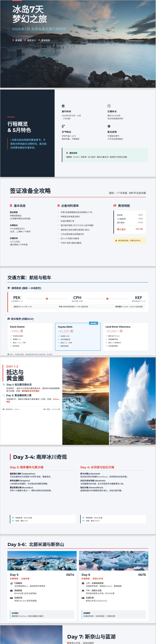
Task: Click the Day 4: 冰河湖与钻石沙滩 heading
Action: point(97,467)
